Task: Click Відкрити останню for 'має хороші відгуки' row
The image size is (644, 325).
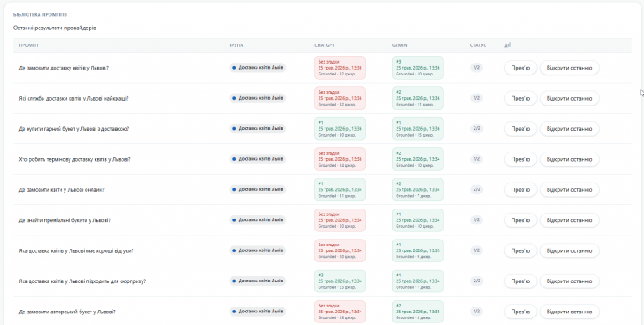Action: 569,250
